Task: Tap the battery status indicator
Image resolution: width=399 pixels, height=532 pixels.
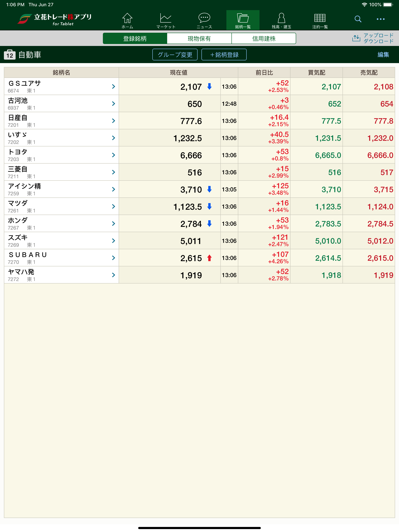Action: coord(388,4)
